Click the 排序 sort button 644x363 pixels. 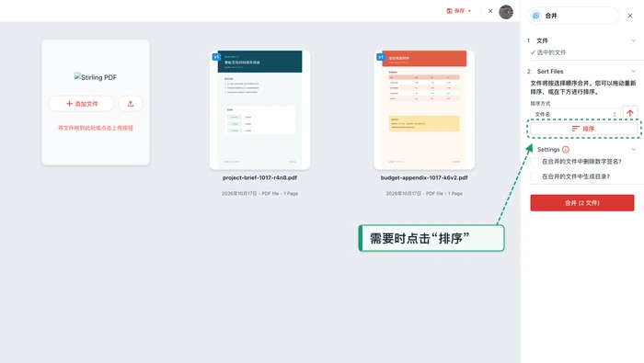(x=583, y=129)
